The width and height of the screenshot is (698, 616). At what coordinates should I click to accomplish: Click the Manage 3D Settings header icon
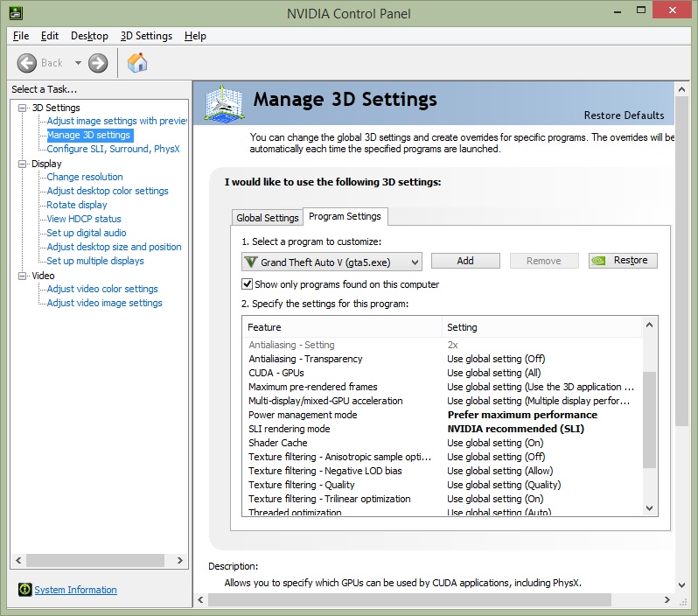pyautogui.click(x=224, y=103)
